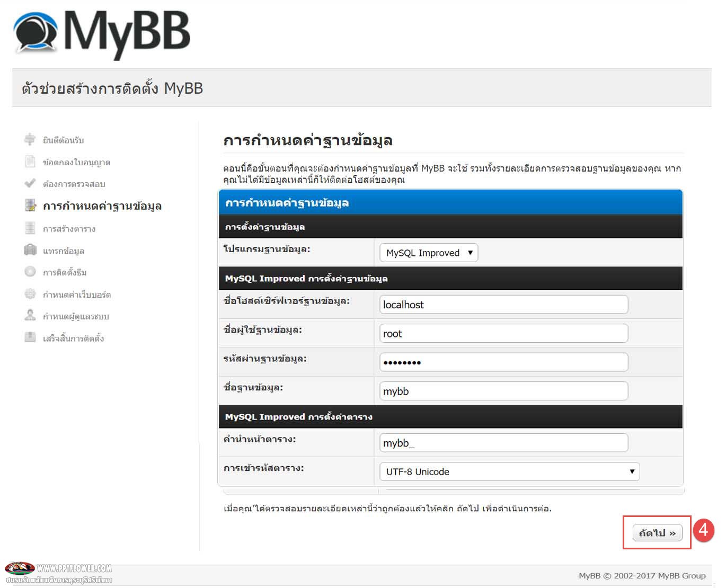Click the database host field containing localhost
The image size is (726, 588).
click(x=504, y=305)
